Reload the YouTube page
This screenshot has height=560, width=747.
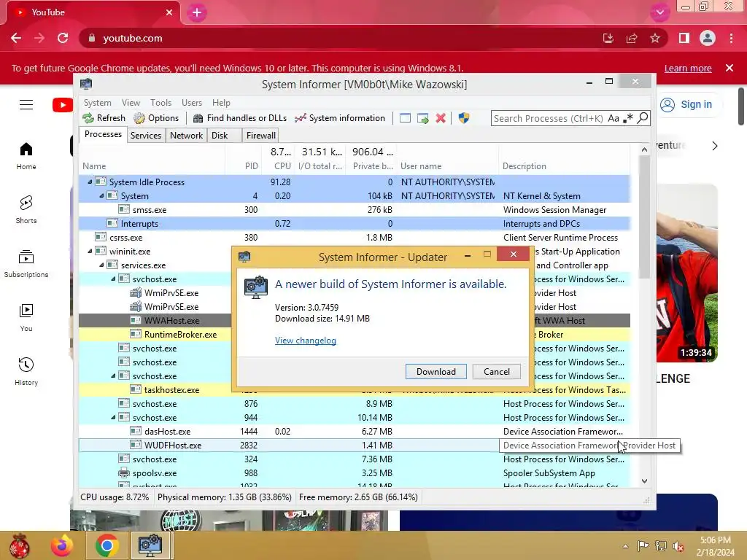tap(63, 38)
